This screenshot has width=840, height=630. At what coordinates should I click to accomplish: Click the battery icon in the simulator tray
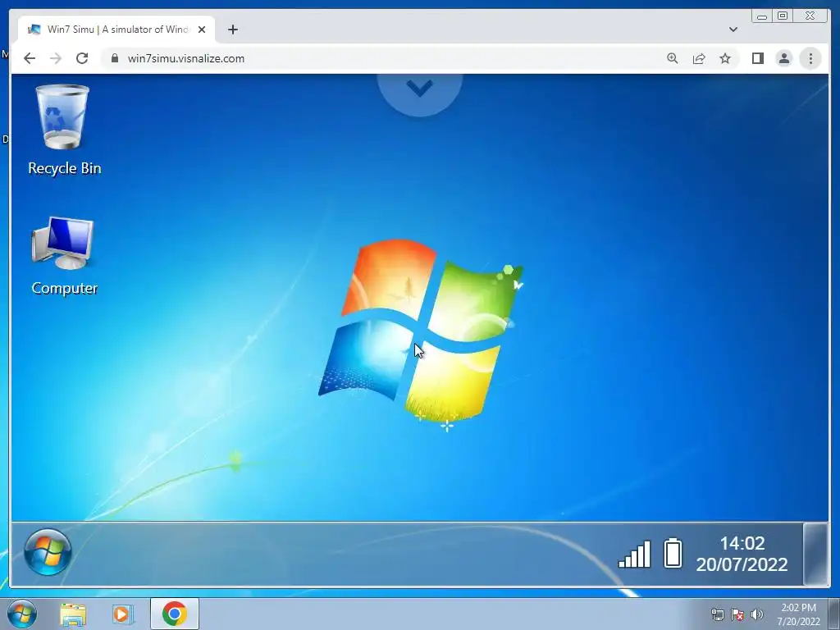coord(673,553)
